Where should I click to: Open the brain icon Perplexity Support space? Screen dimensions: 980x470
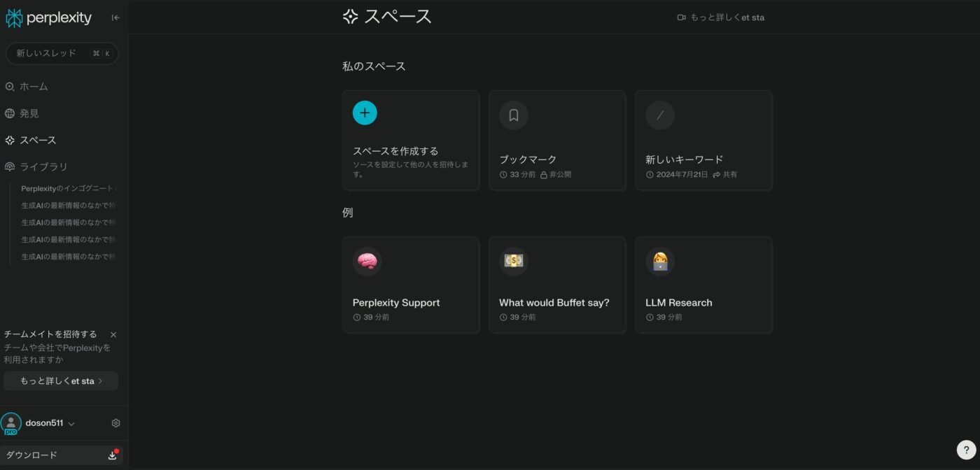(367, 262)
